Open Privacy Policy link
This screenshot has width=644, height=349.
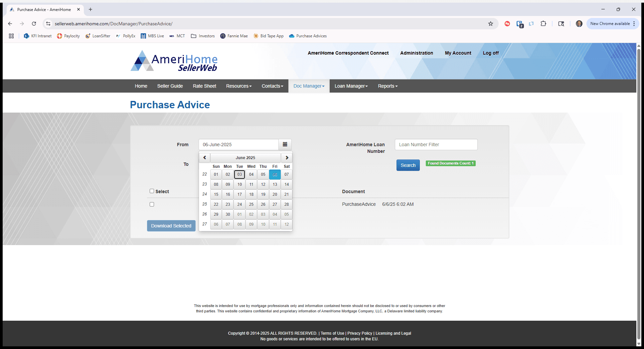pos(360,333)
